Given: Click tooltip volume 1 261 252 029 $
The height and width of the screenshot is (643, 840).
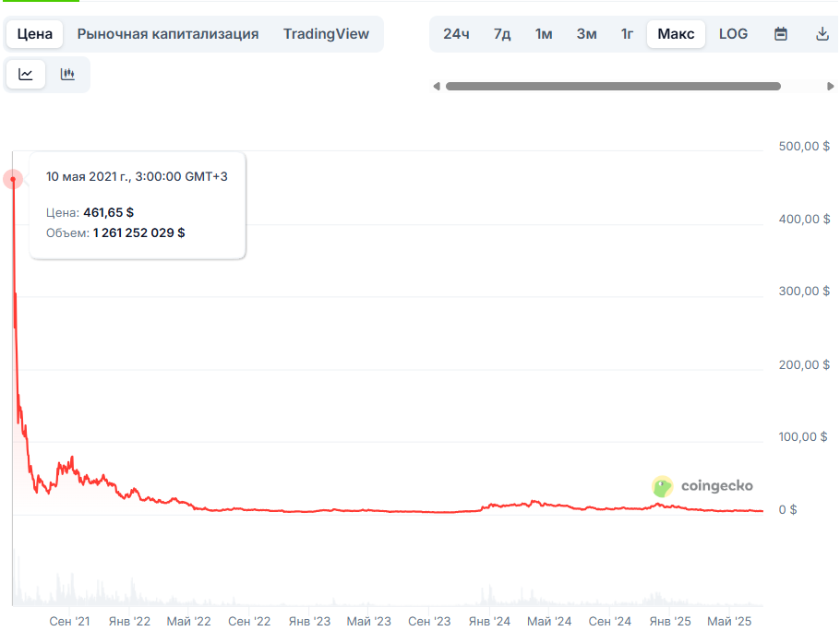Looking at the screenshot, I should pos(138,232).
